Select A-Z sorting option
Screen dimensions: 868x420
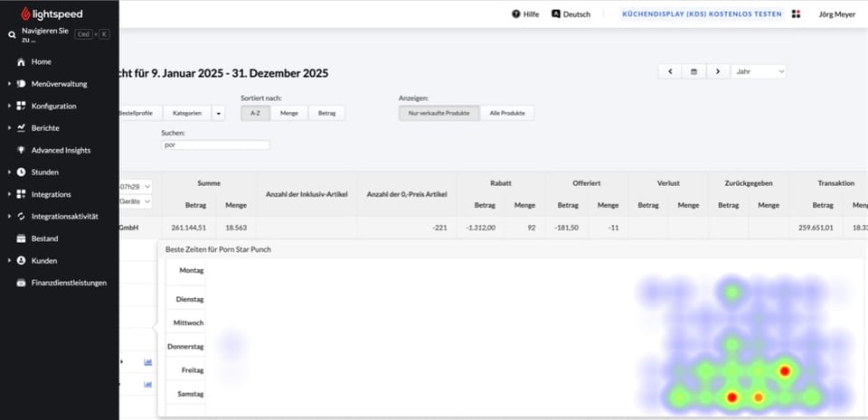(x=255, y=113)
